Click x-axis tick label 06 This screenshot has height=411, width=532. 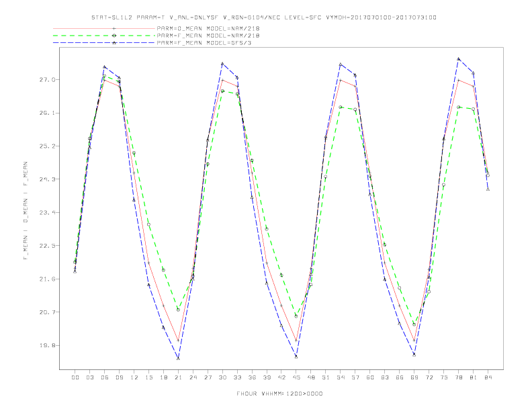[x=105, y=377]
